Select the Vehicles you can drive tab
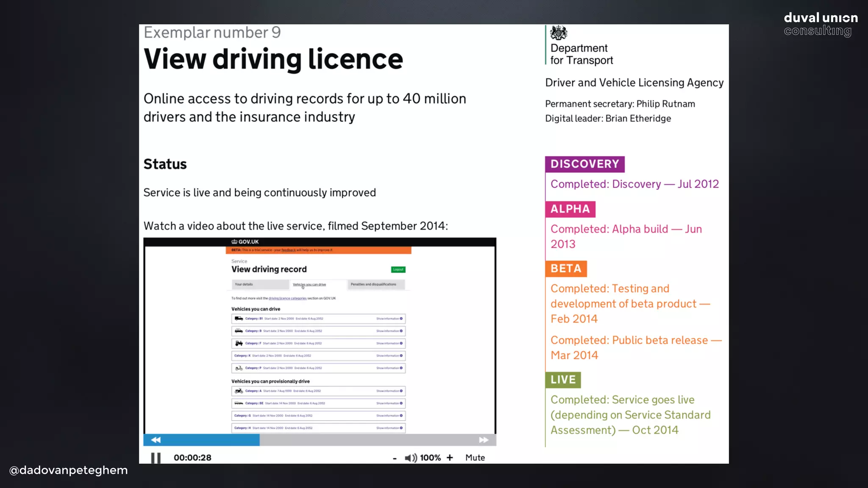The image size is (868, 488). point(309,285)
